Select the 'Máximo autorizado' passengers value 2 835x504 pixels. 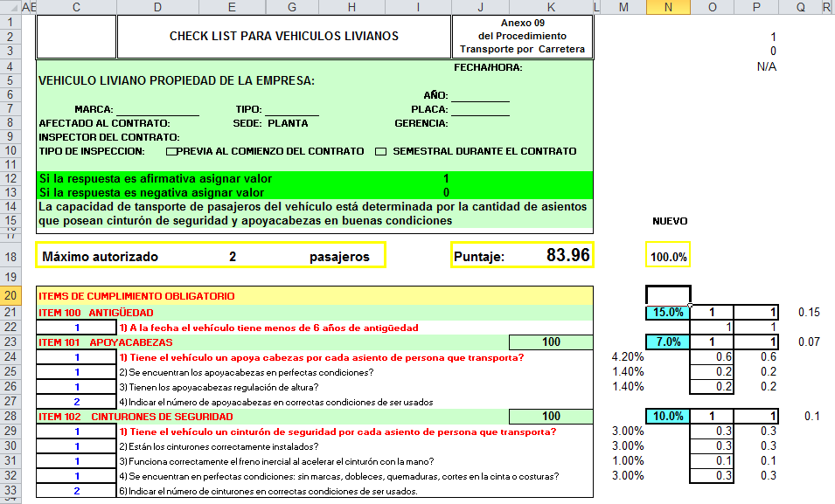tap(233, 257)
